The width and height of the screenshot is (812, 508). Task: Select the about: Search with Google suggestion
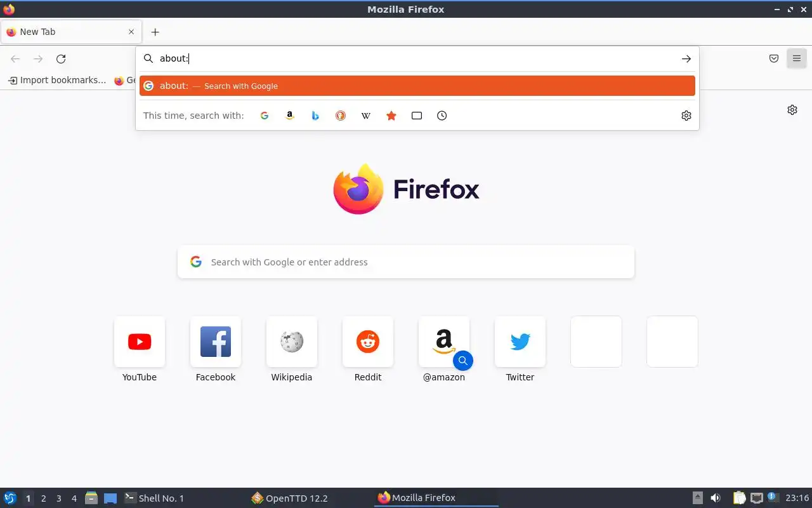point(417,86)
